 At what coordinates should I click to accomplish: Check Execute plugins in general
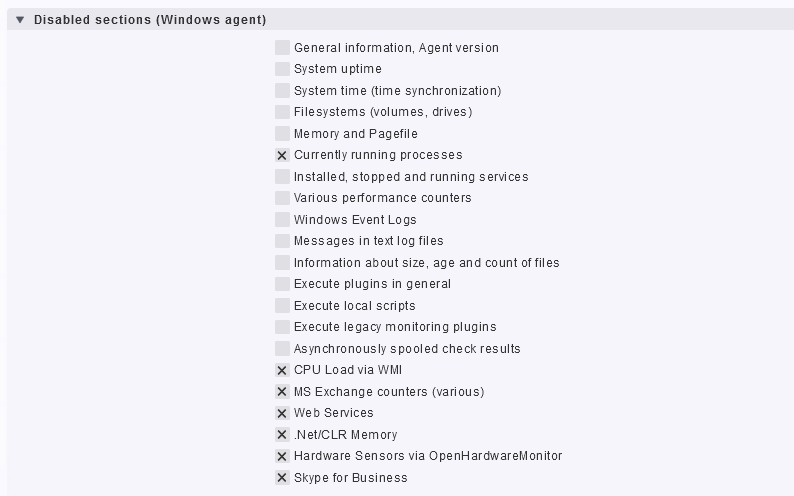282,284
